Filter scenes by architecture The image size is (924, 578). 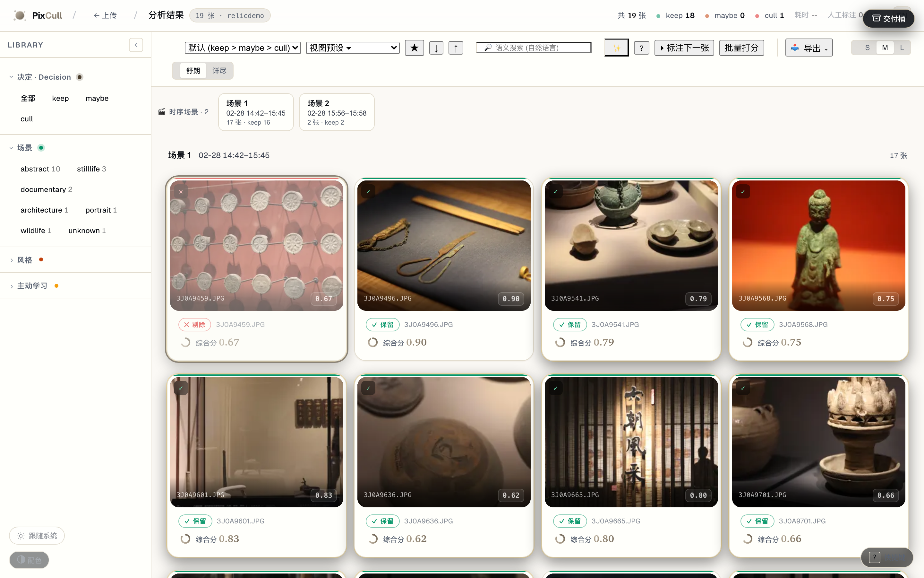click(44, 210)
